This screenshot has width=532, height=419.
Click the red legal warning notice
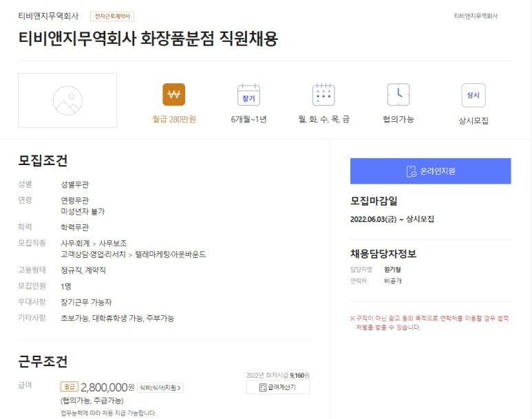[429, 323]
